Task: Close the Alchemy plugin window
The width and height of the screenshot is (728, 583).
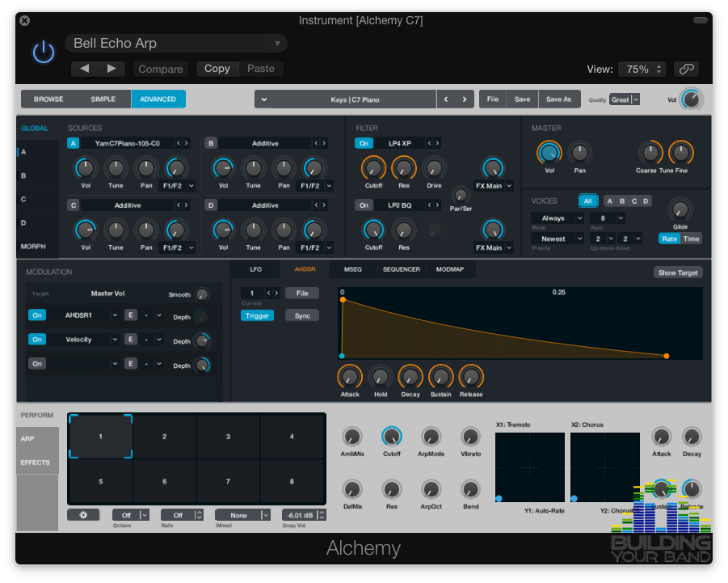Action: coord(25,20)
